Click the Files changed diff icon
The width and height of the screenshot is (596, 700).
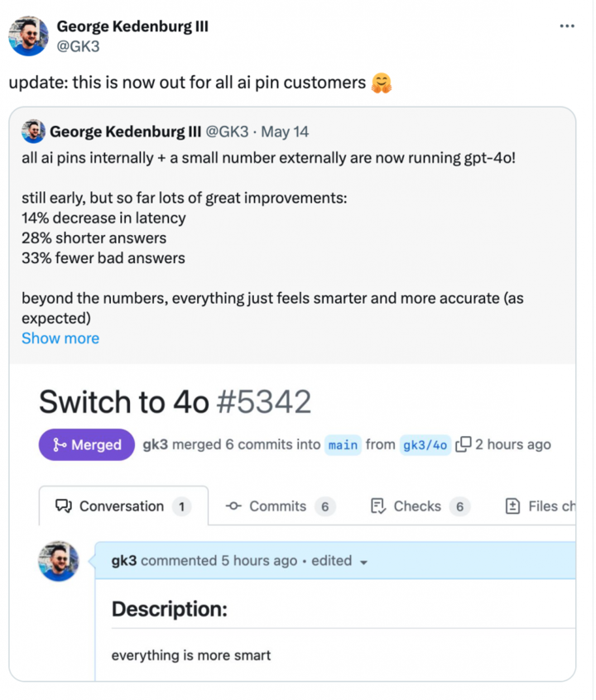pyautogui.click(x=512, y=506)
